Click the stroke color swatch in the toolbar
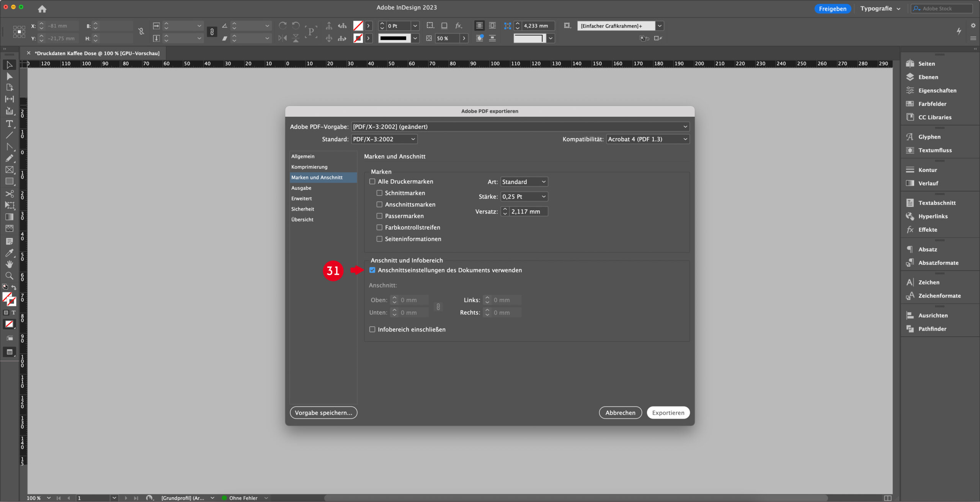Viewport: 980px width, 502px height. (359, 38)
